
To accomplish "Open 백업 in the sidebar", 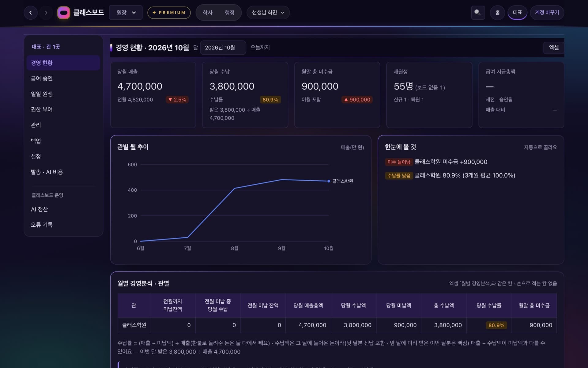I will click(x=63, y=141).
